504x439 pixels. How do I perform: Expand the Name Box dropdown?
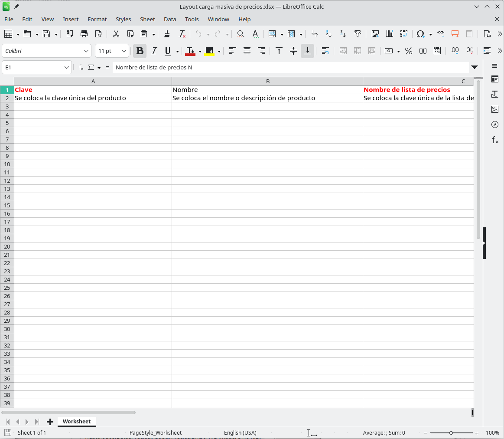click(67, 67)
